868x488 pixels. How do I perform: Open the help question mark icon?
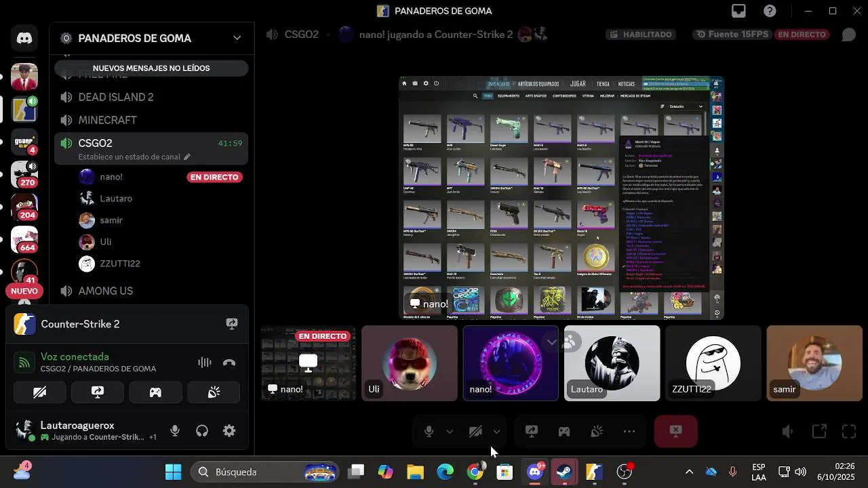tap(770, 11)
